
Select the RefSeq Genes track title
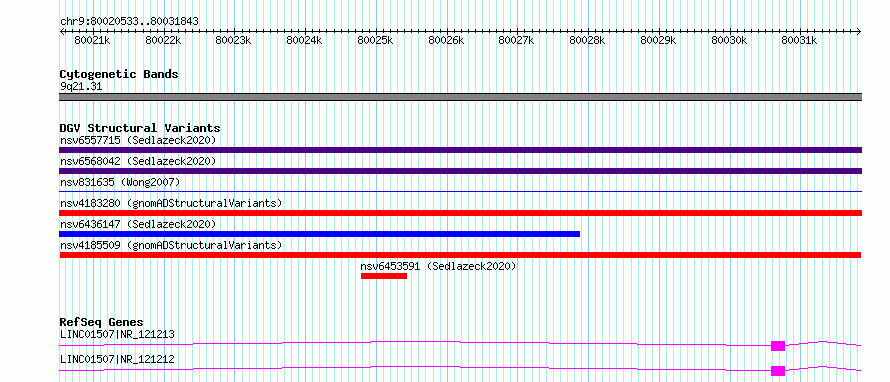pos(101,322)
